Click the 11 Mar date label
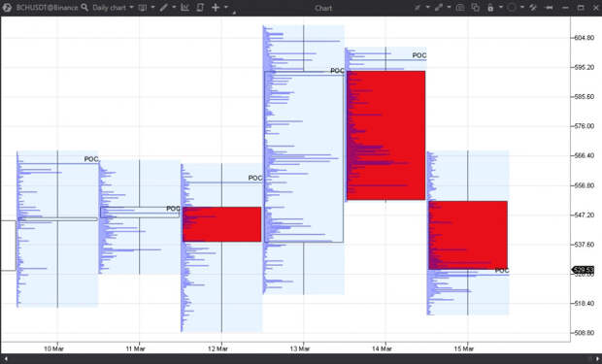Screen dimensions: 602x364 click(x=136, y=348)
